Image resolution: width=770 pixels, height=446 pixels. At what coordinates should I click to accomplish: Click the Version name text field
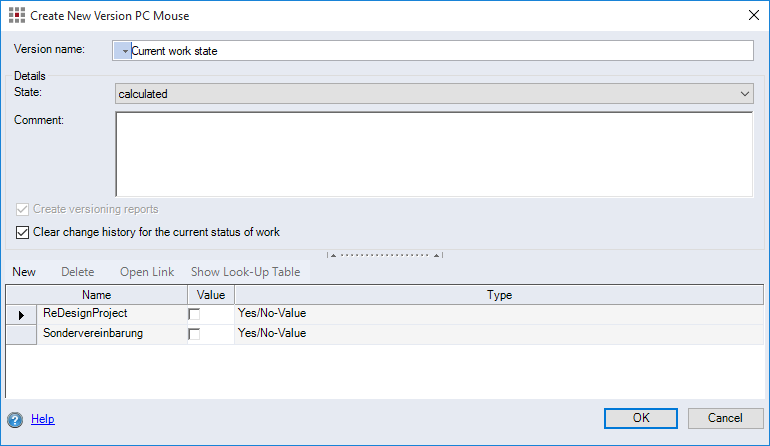point(440,51)
